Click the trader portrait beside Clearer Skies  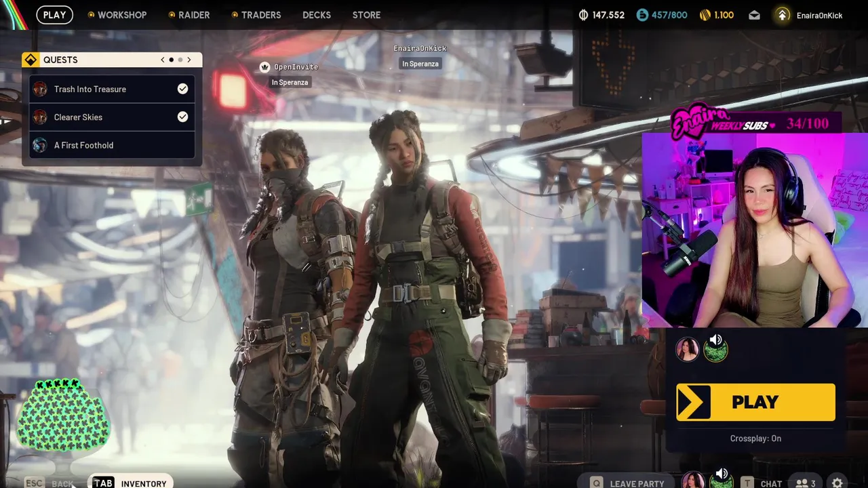coord(40,117)
